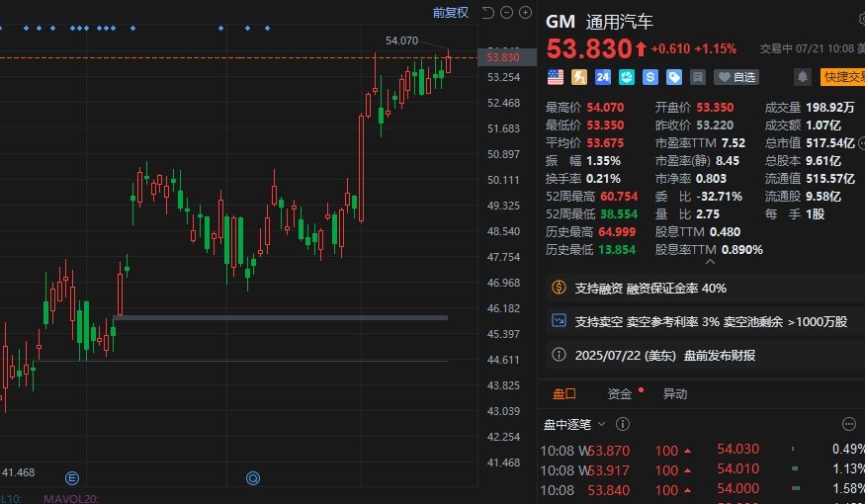Click the 换手率 0.21% value
Screen dimensions: 865x504
point(603,179)
